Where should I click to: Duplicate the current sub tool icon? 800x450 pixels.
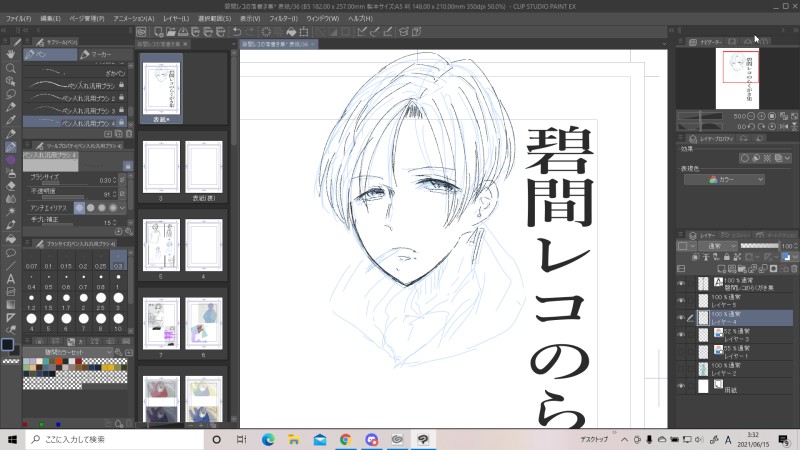(118, 134)
